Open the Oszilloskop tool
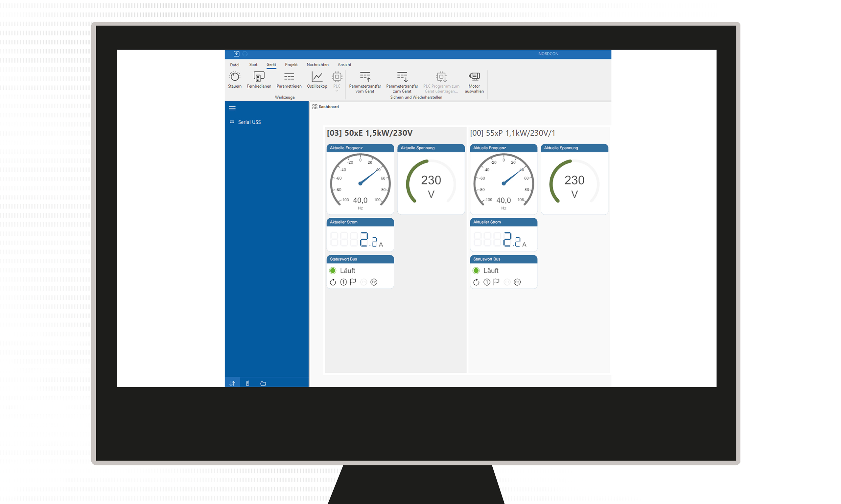Image resolution: width=841 pixels, height=504 pixels. coord(317,80)
